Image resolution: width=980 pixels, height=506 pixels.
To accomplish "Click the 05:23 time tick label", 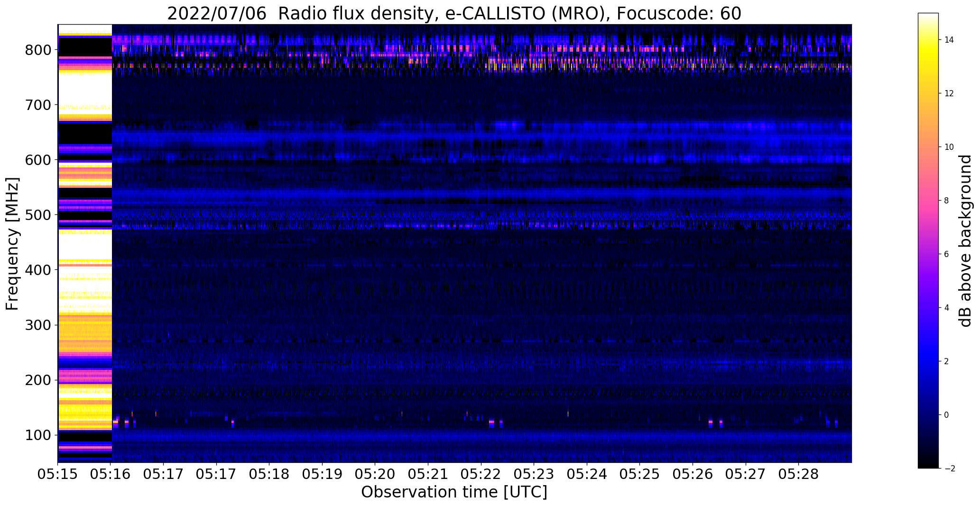I will (x=534, y=474).
